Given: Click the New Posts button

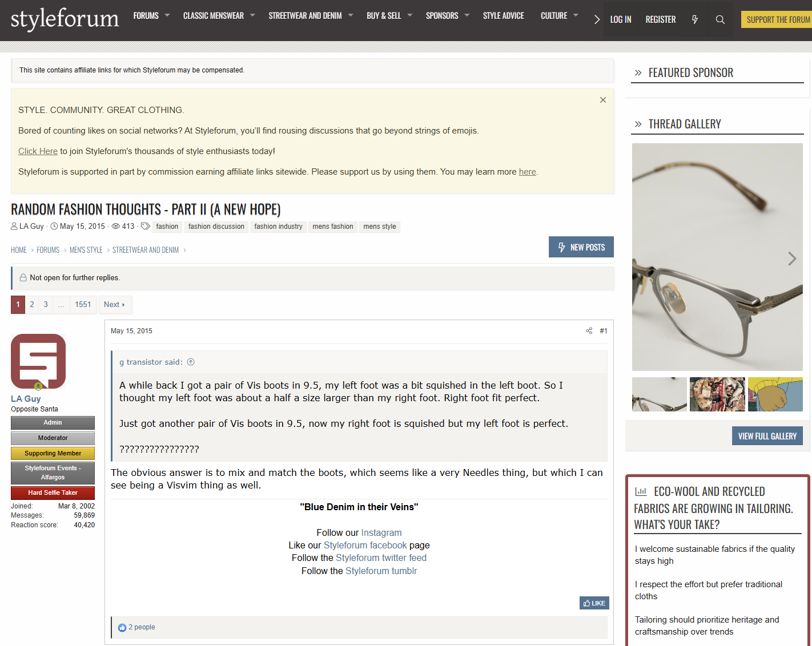Looking at the screenshot, I should 581,247.
